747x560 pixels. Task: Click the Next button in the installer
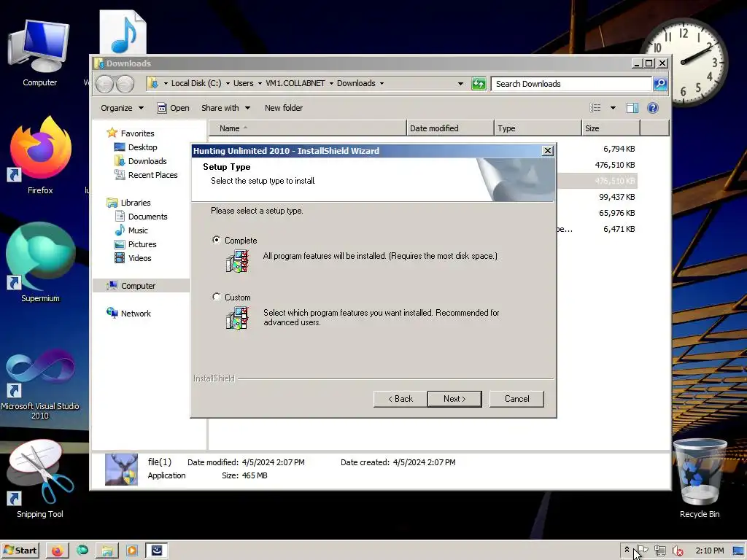(x=454, y=399)
